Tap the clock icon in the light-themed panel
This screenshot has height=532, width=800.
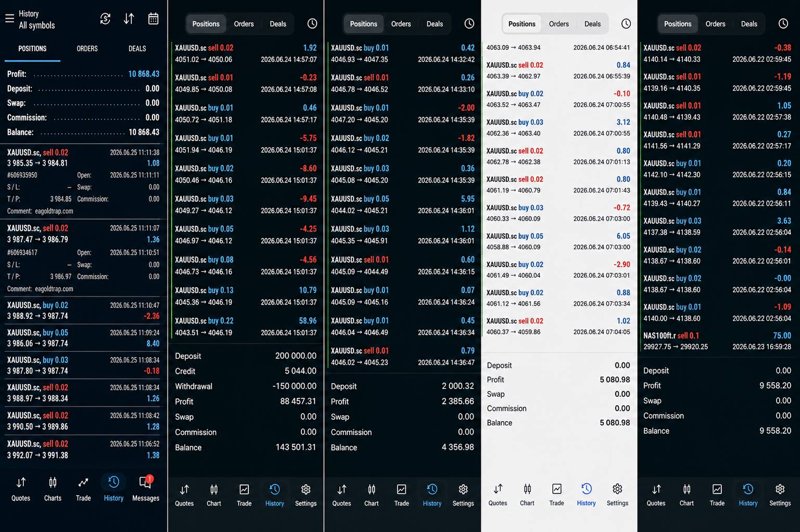click(x=626, y=23)
